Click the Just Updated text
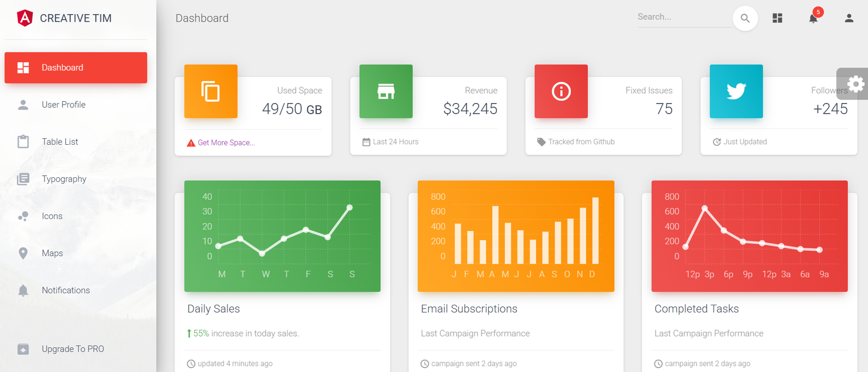The width and height of the screenshot is (868, 372). pyautogui.click(x=745, y=142)
